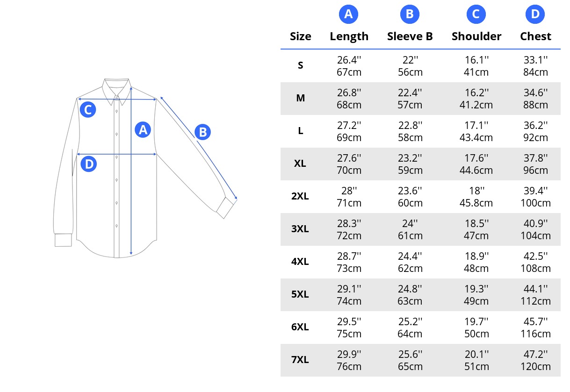Click the 43.4cm shoulder value for L

point(476,137)
